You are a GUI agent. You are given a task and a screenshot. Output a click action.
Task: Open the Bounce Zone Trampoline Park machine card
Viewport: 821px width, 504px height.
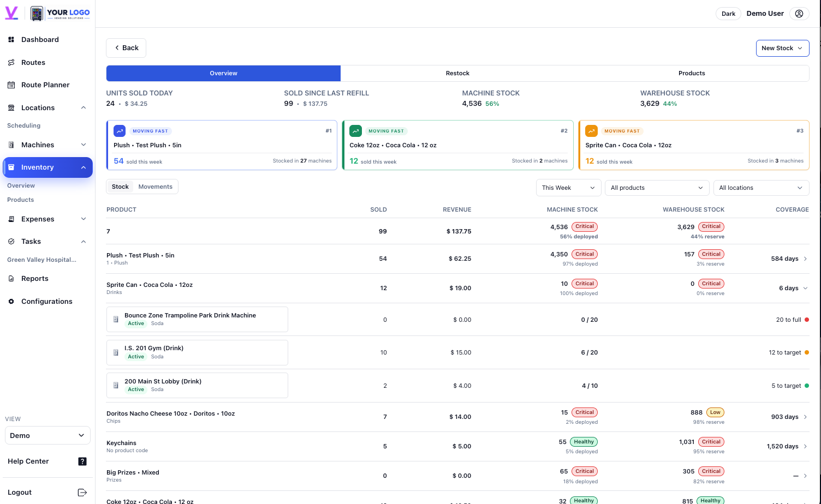197,319
